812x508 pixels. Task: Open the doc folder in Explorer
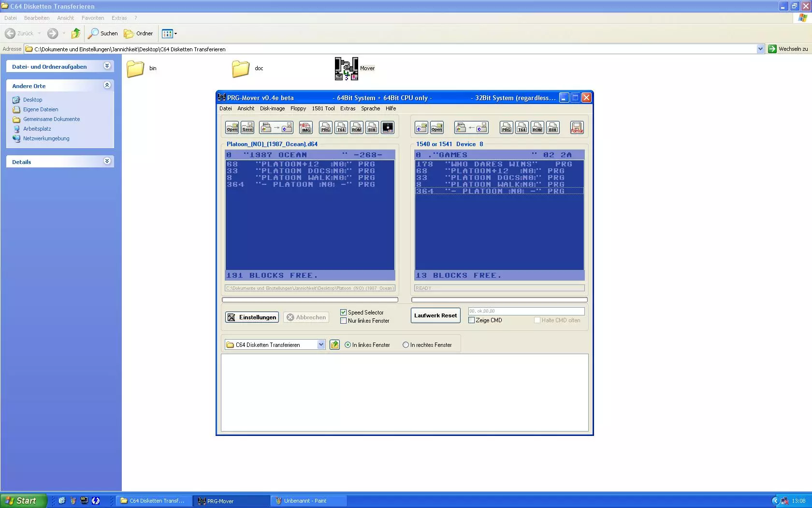tap(240, 69)
